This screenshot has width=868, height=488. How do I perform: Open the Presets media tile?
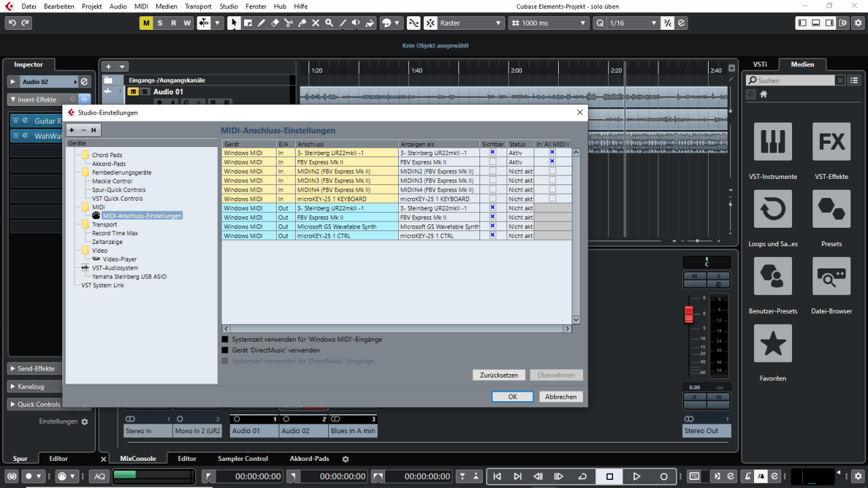pyautogui.click(x=831, y=209)
